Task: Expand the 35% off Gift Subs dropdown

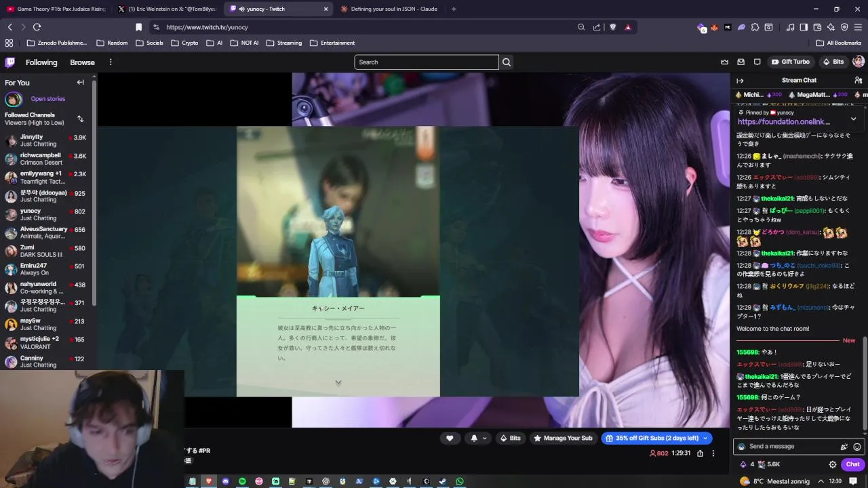Action: coord(705,439)
